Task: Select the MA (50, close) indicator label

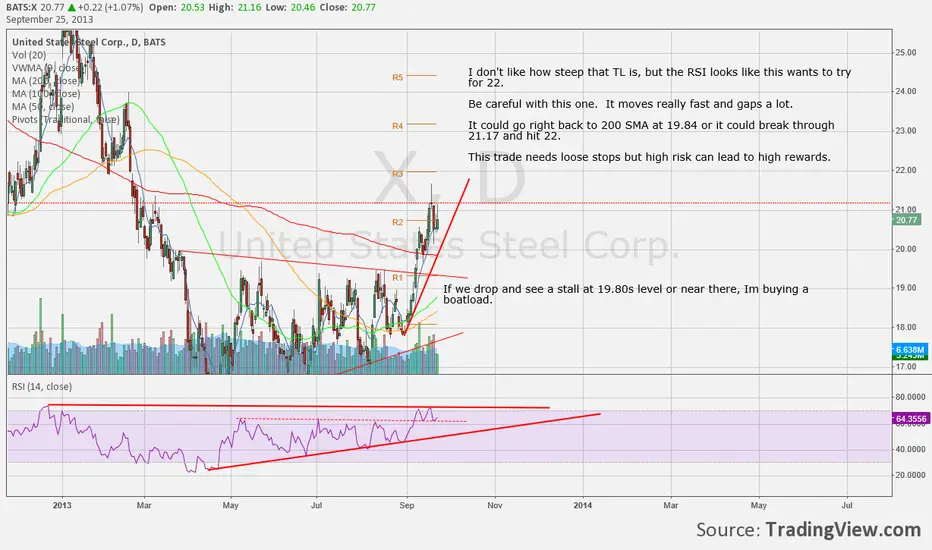Action: click(43, 107)
